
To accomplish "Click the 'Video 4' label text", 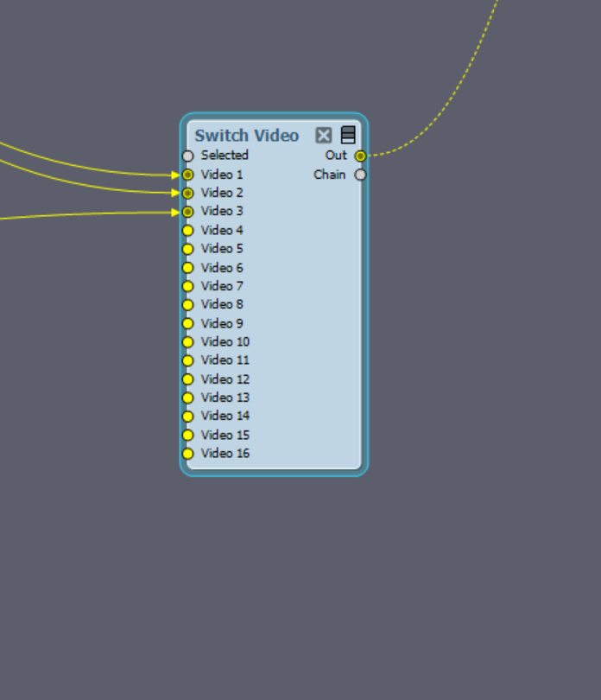I will (x=222, y=230).
